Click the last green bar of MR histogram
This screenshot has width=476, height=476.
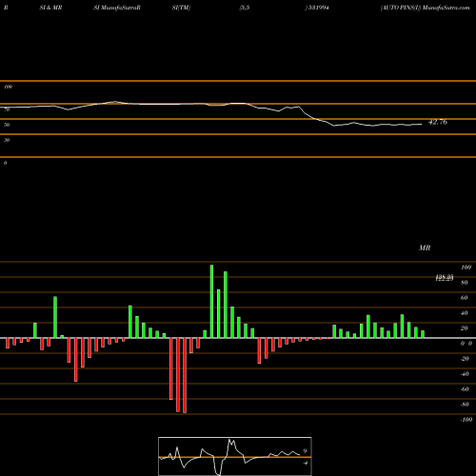(423, 334)
